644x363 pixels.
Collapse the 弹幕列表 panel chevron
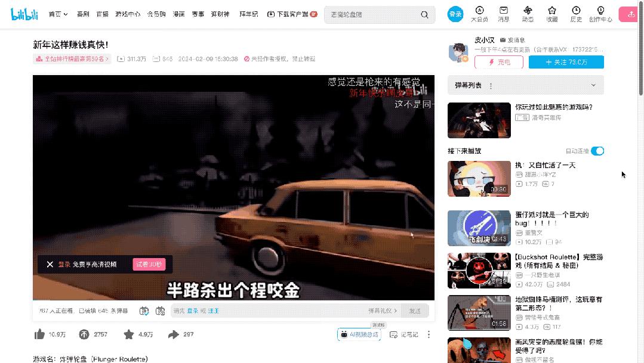click(593, 85)
